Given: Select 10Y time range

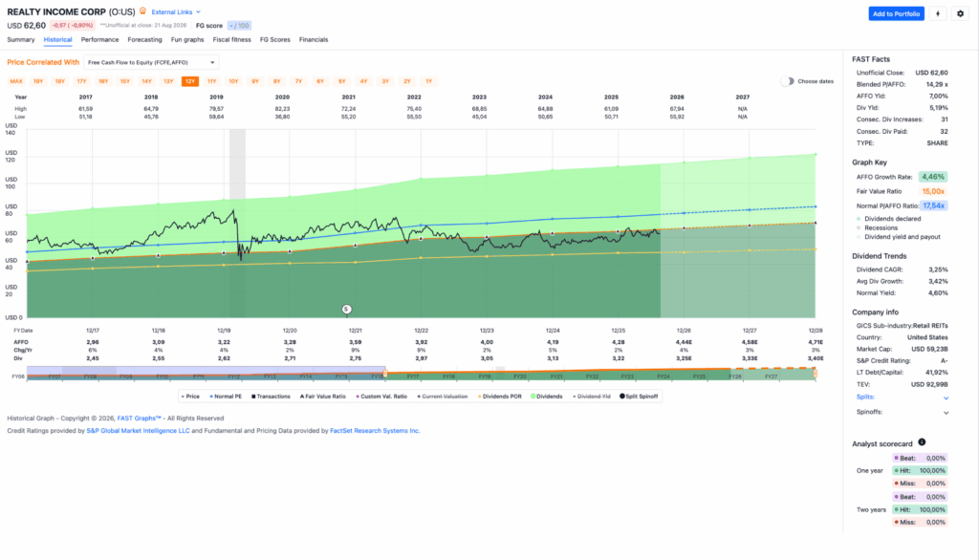Looking at the screenshot, I should [233, 81].
